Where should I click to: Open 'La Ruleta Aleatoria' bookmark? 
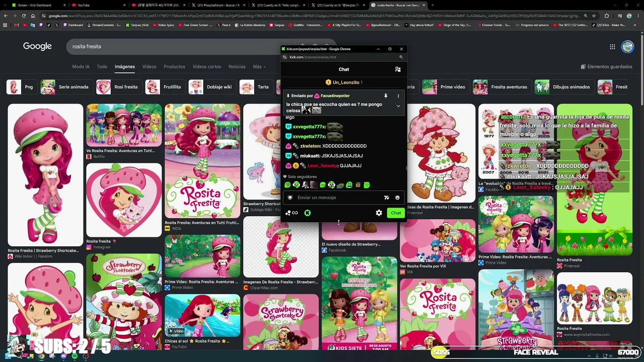(x=249, y=25)
